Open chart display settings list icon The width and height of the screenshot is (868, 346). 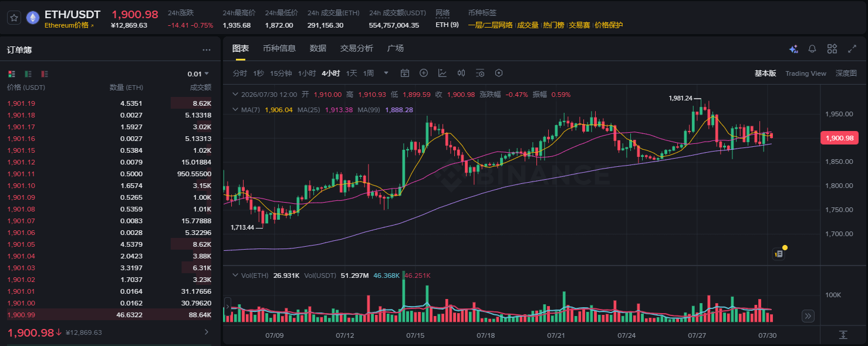(x=480, y=73)
